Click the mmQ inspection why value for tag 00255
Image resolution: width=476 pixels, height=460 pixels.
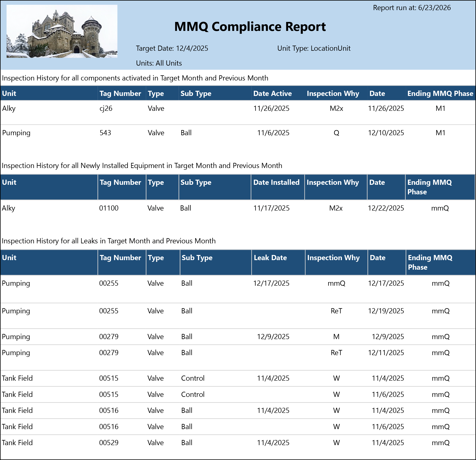336,283
